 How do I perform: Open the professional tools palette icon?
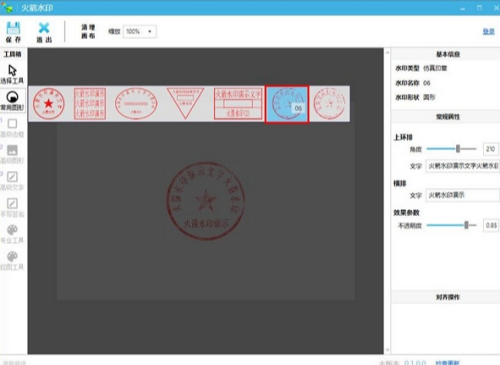12,230
